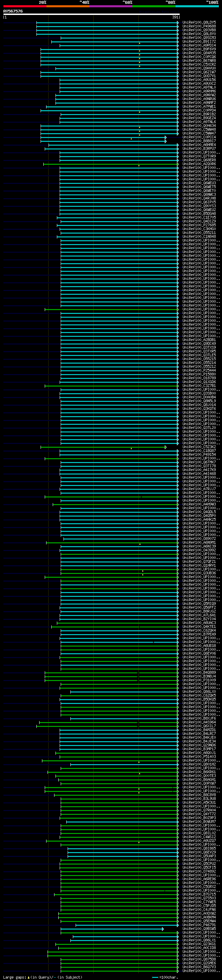222x980 pixels.
Task: Select hit UniRef100_Q93VB8
Action: pyautogui.click(x=199, y=30)
